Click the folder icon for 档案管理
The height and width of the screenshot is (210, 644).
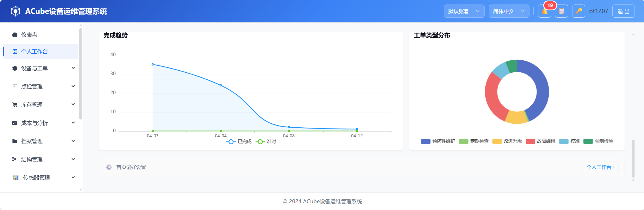coord(15,141)
